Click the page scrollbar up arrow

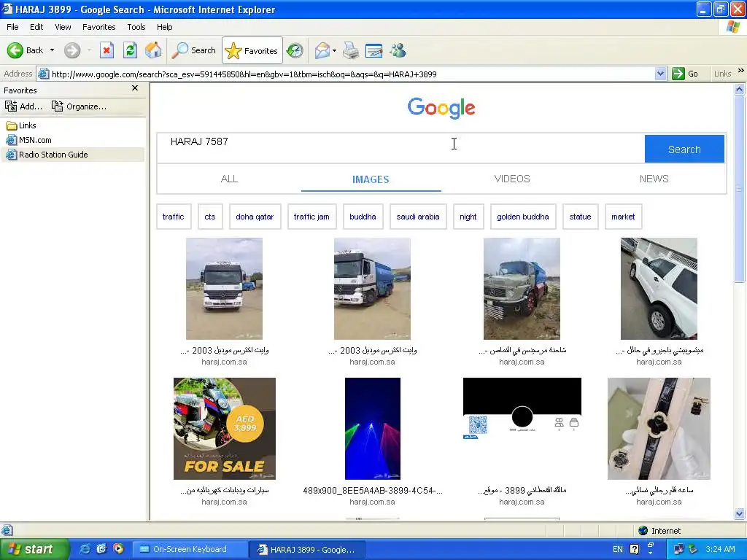pos(740,89)
